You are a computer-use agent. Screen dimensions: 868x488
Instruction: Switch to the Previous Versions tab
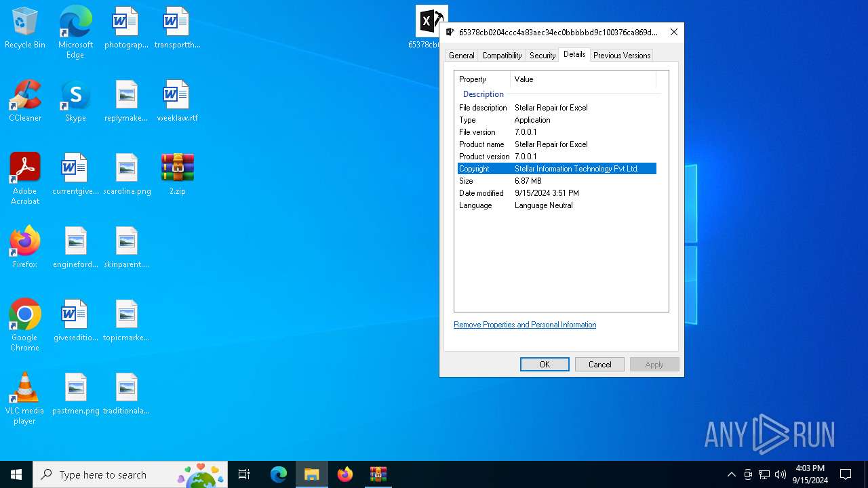point(622,56)
